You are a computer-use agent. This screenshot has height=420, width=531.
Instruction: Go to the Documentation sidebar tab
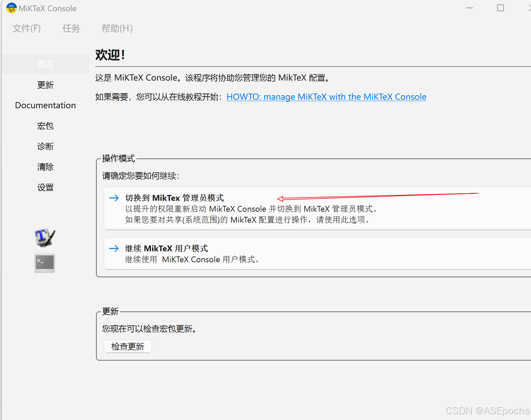[x=45, y=105]
